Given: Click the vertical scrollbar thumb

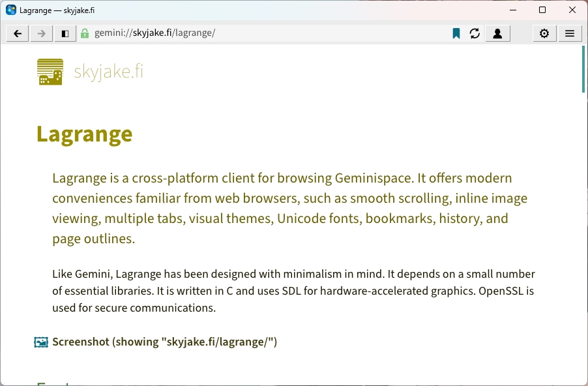Looking at the screenshot, I should click(x=583, y=69).
